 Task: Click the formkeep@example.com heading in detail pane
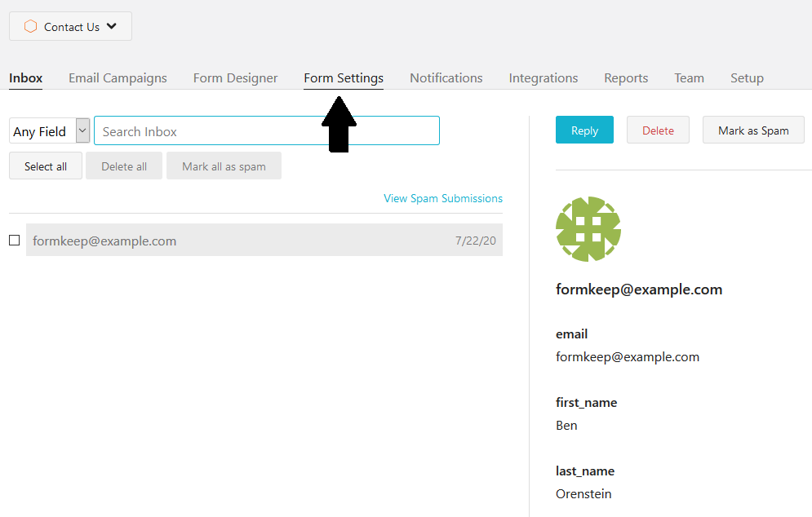pyautogui.click(x=639, y=289)
